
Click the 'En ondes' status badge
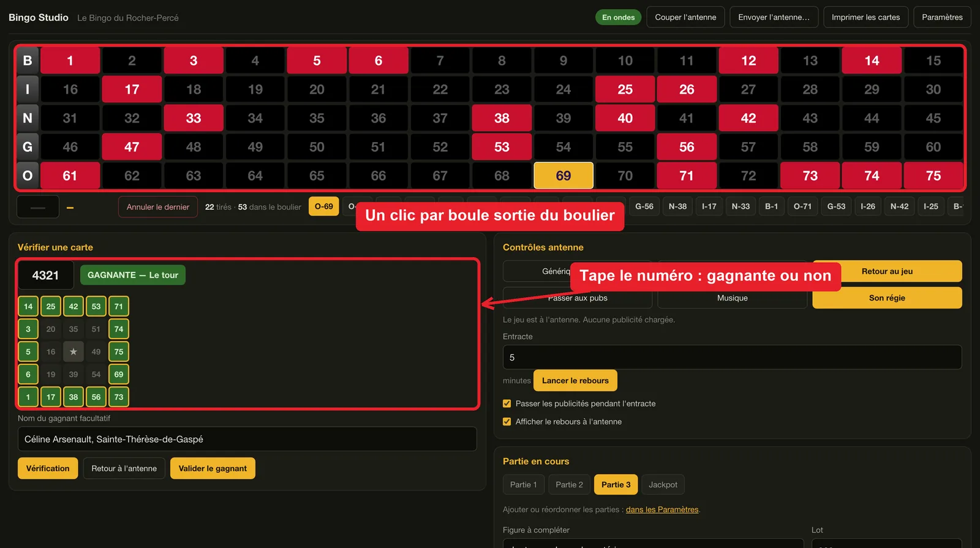[618, 17]
